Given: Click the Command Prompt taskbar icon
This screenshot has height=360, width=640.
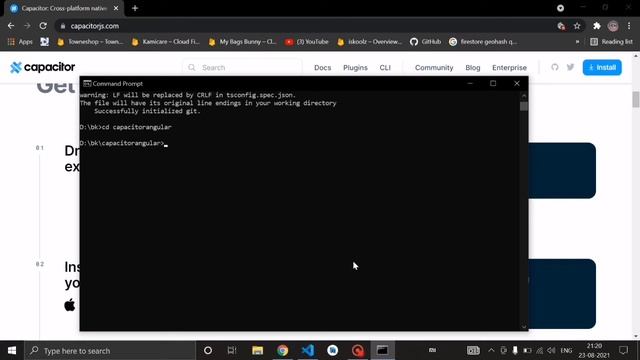Looking at the screenshot, I should 382,351.
